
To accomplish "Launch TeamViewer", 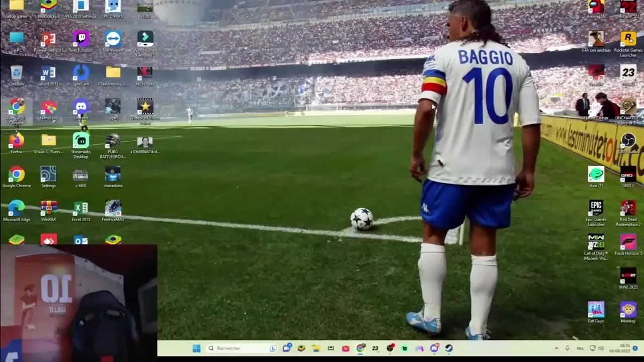I will tap(113, 42).
